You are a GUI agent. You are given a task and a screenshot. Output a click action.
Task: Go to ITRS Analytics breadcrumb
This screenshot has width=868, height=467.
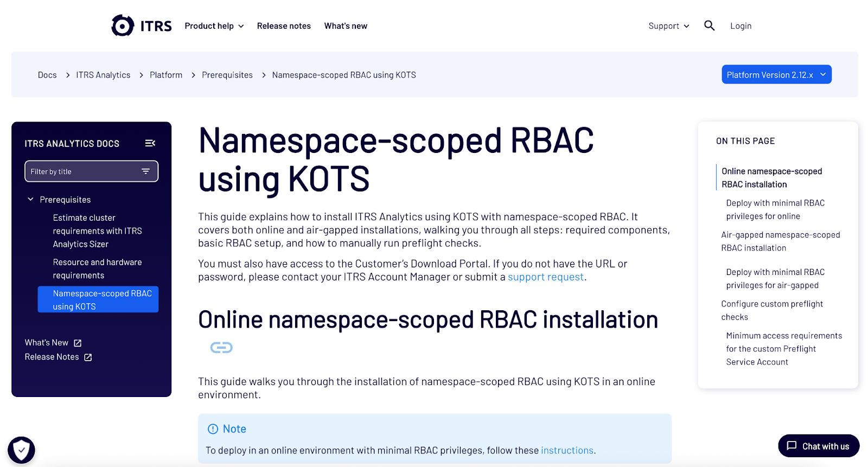pos(103,75)
